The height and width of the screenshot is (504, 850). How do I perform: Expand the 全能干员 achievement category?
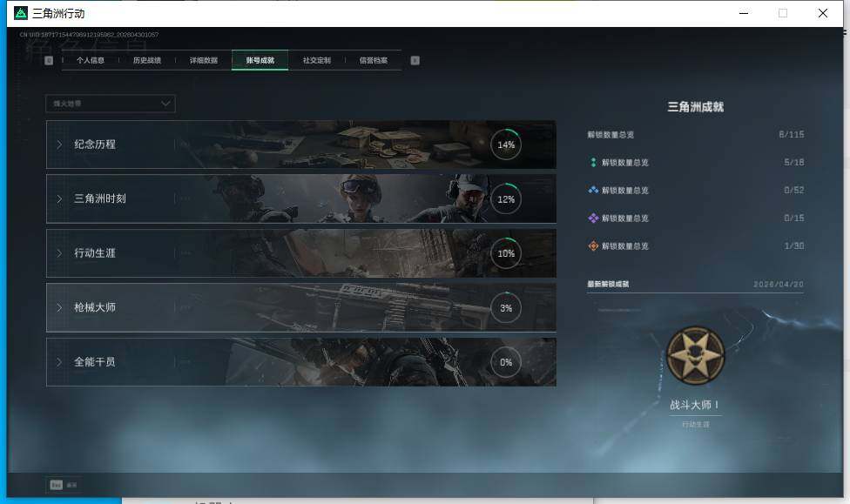pos(59,361)
